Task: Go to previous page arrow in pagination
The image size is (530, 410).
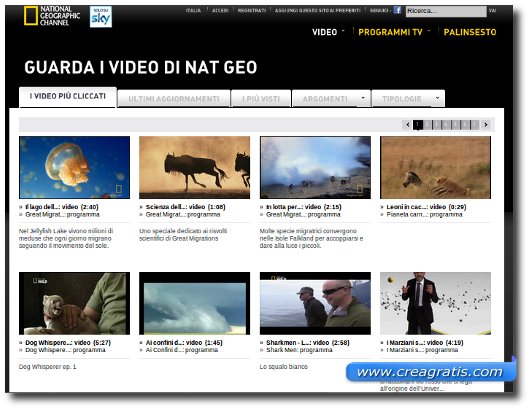Action: pyautogui.click(x=407, y=125)
